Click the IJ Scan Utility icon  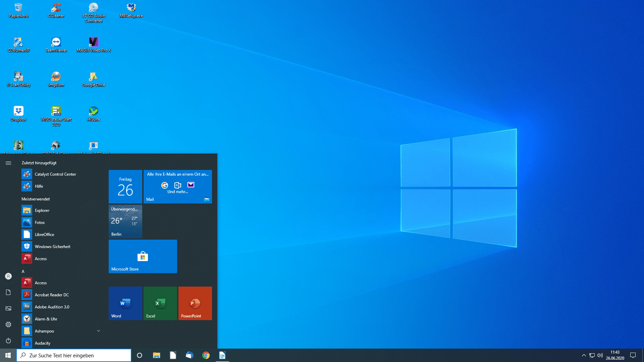pyautogui.click(x=18, y=79)
